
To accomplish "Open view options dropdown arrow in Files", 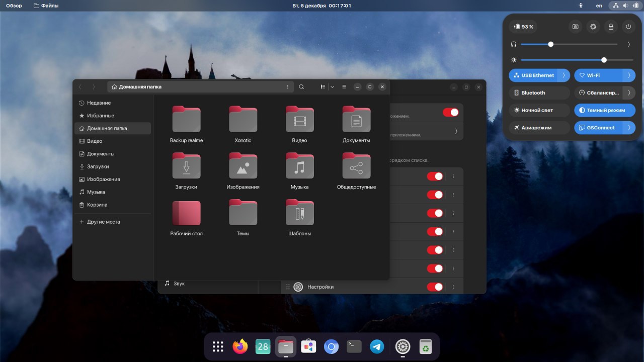I will tap(333, 87).
